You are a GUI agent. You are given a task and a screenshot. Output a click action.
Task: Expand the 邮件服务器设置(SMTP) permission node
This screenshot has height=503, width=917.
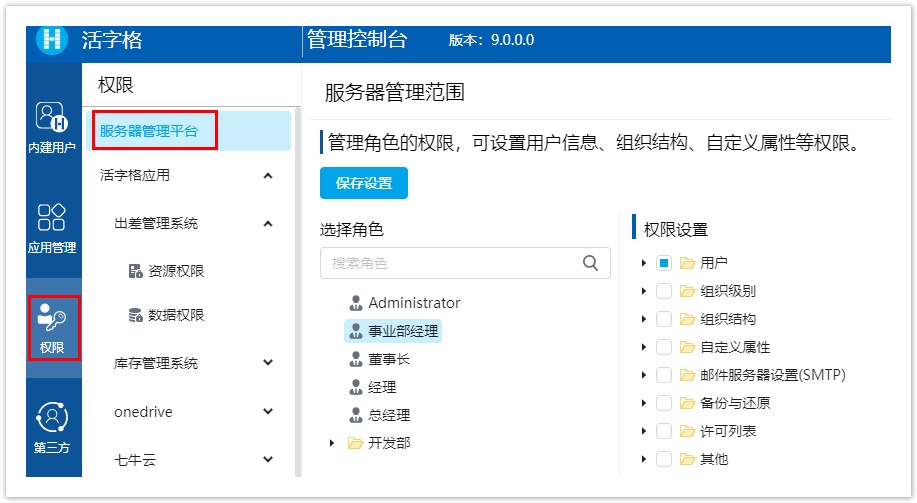coord(642,375)
